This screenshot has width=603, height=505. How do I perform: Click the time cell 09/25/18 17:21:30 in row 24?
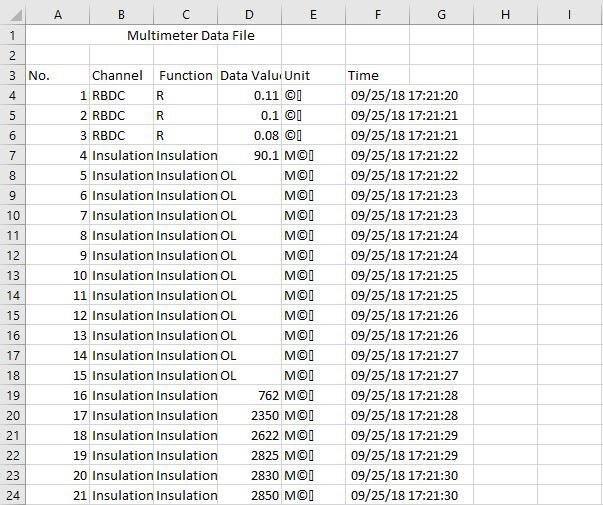[404, 495]
